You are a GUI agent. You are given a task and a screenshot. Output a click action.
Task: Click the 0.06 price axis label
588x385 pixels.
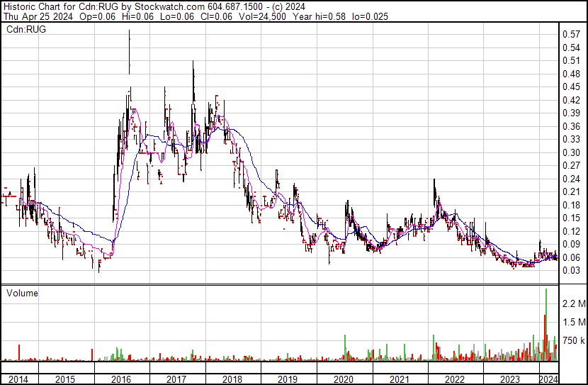point(572,258)
